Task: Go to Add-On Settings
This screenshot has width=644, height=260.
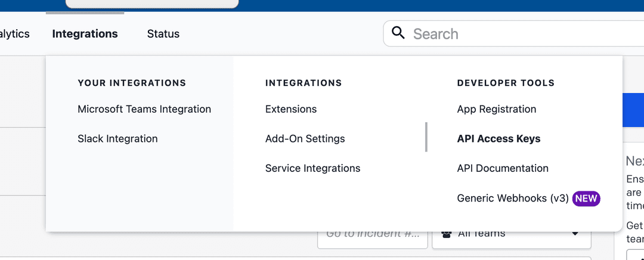Action: pos(305,139)
